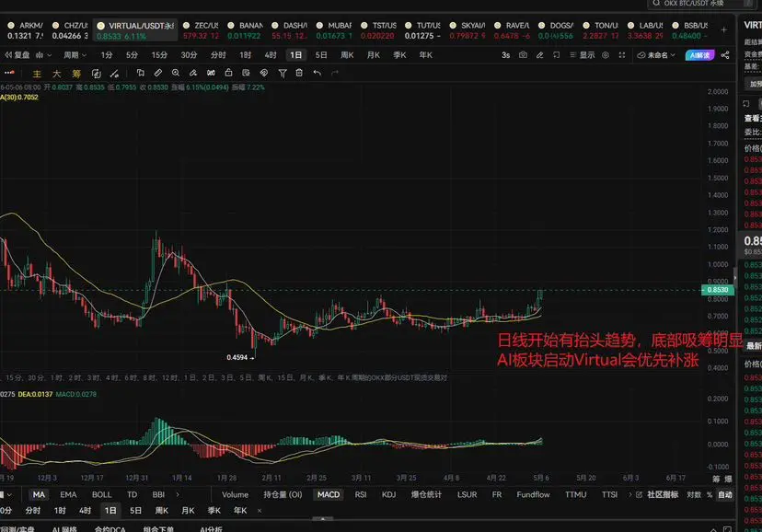Toggle % percentage scale

(x=710, y=494)
